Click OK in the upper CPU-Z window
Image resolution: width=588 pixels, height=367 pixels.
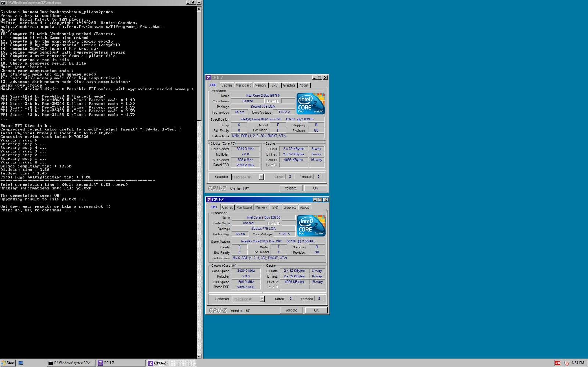315,188
